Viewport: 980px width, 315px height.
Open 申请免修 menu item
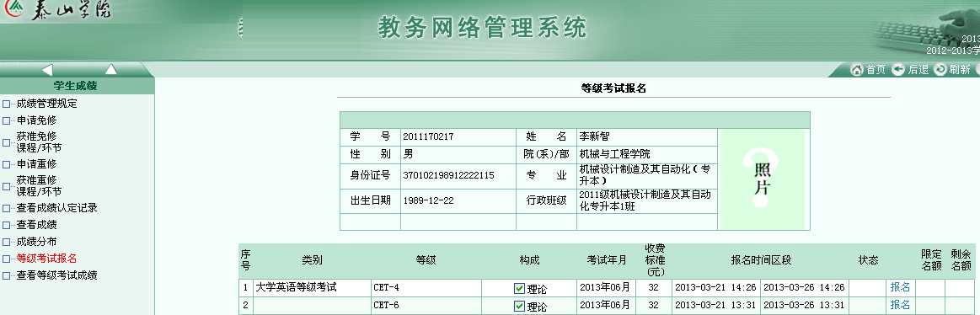click(x=36, y=120)
